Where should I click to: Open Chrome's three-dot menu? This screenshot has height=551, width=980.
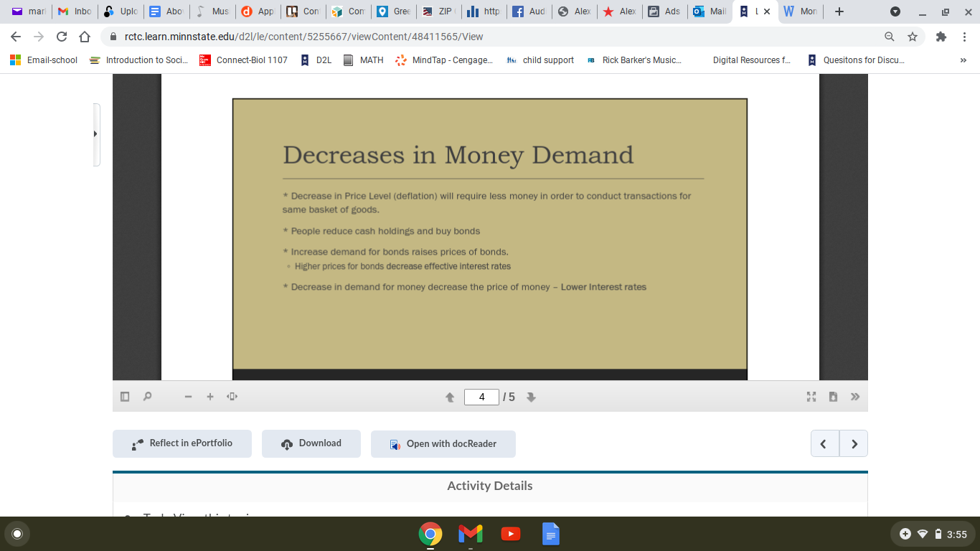(965, 36)
